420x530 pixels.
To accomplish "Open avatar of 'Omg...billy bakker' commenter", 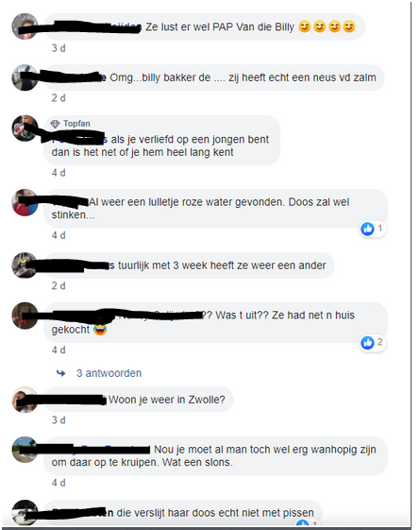I will coord(25,77).
